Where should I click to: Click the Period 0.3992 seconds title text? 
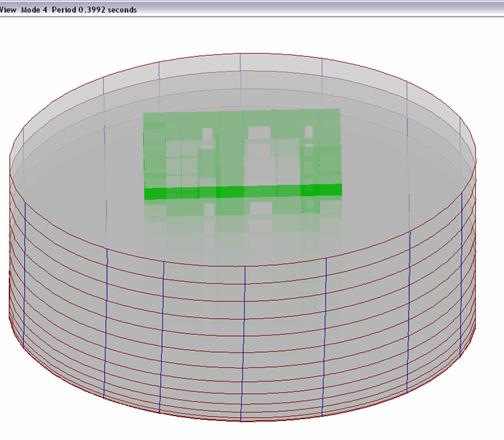tap(94, 10)
